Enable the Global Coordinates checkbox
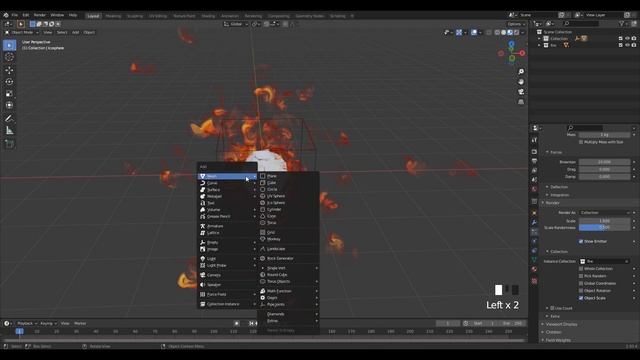This screenshot has width=640, height=360. pos(581,283)
